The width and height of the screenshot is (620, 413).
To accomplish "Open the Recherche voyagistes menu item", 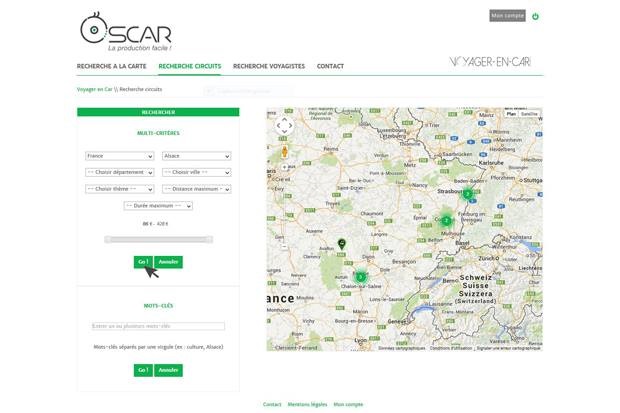I will pos(269,66).
